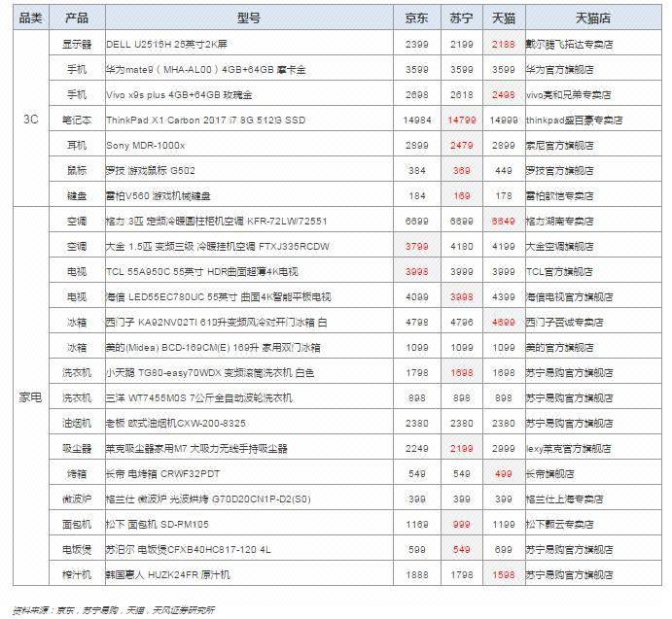The image size is (672, 619).
Task: Click the 鼠标 product cell
Action: [77, 170]
